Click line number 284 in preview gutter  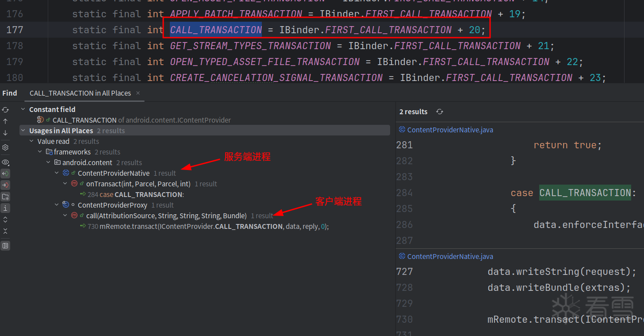coord(405,193)
